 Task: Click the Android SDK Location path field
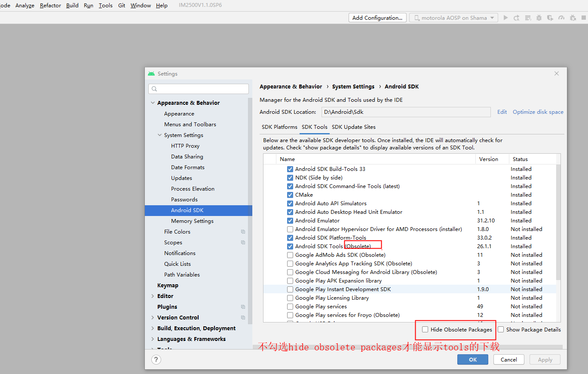pos(406,112)
